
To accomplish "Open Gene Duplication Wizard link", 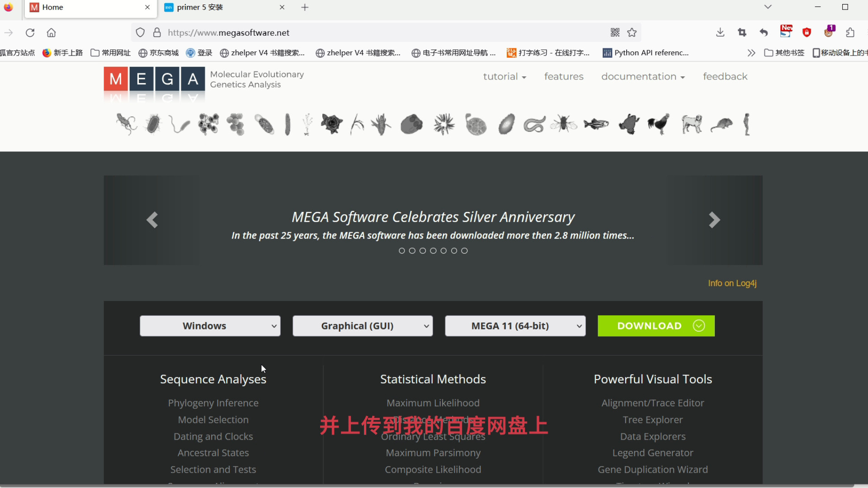I will click(653, 469).
